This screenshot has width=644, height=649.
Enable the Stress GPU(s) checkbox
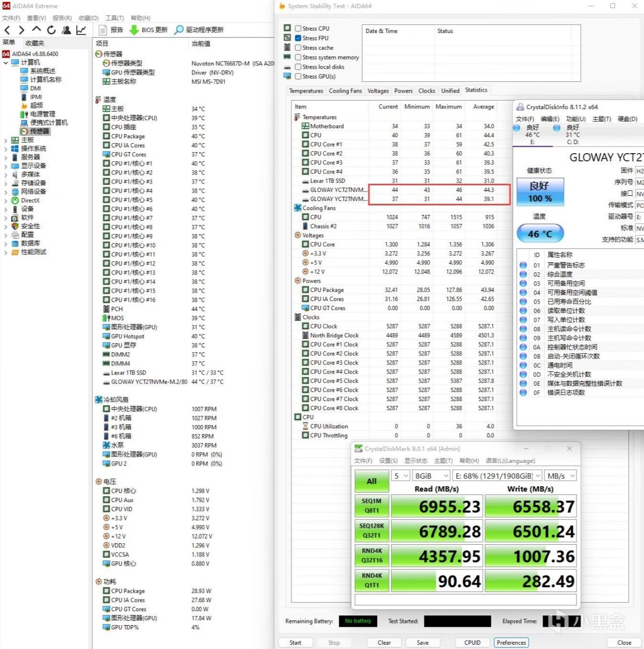298,77
